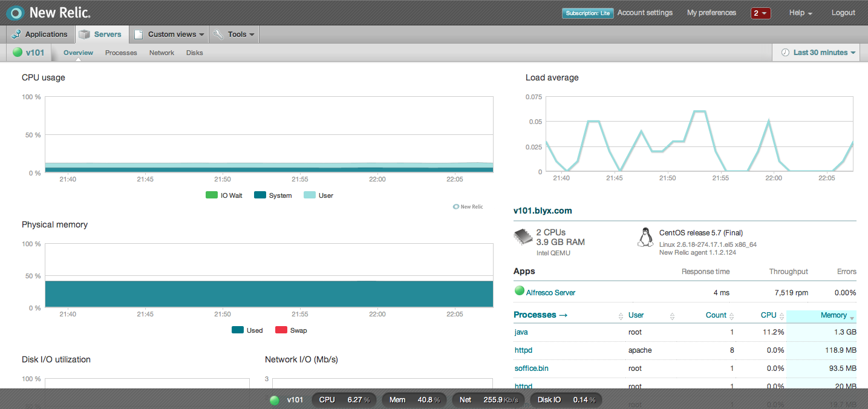Sort CPU column with its arrows
The height and width of the screenshot is (409, 868).
[x=782, y=316]
